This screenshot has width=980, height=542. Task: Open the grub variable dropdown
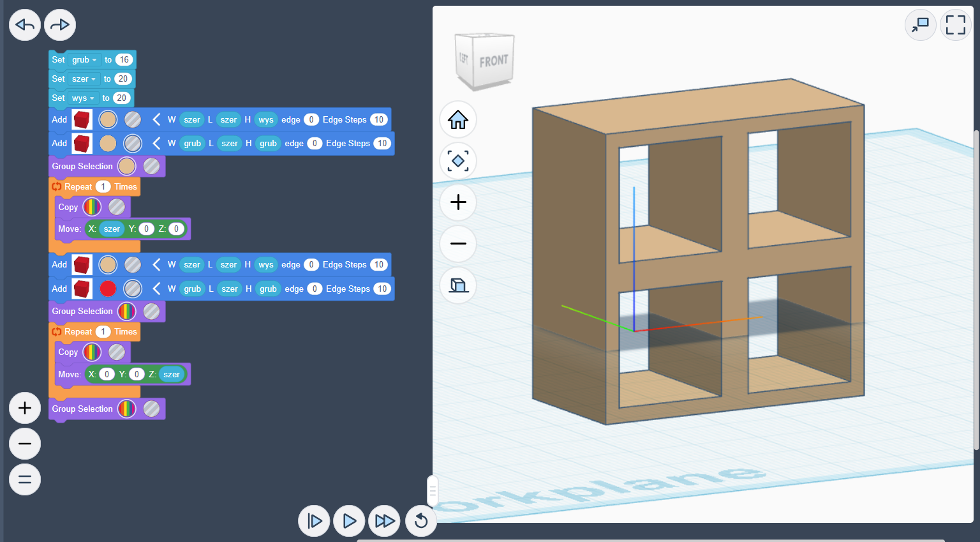coord(85,60)
